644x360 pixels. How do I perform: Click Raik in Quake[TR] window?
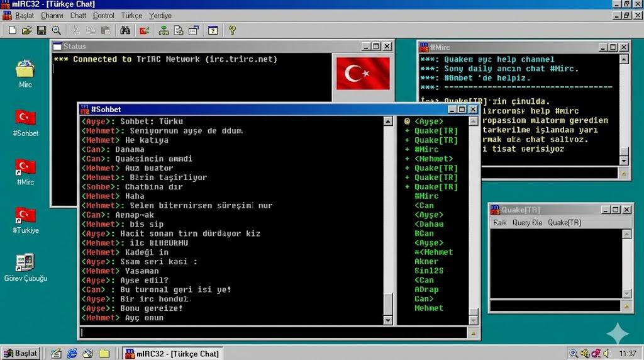click(x=500, y=223)
